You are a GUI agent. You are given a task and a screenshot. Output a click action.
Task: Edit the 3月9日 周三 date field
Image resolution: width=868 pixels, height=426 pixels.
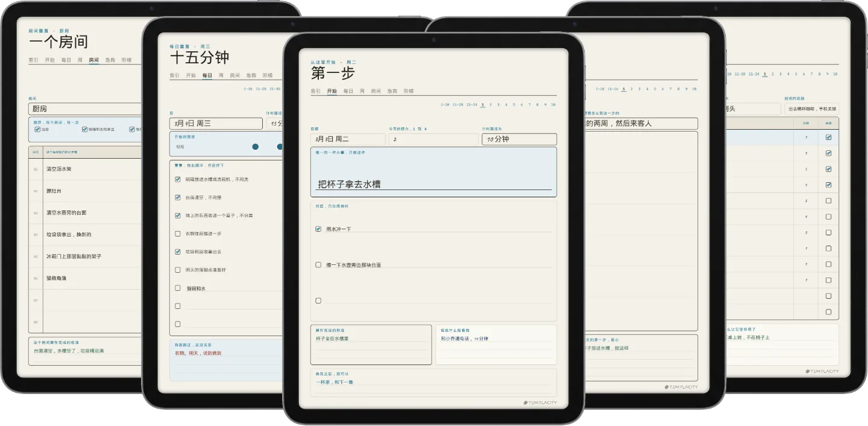pyautogui.click(x=216, y=124)
